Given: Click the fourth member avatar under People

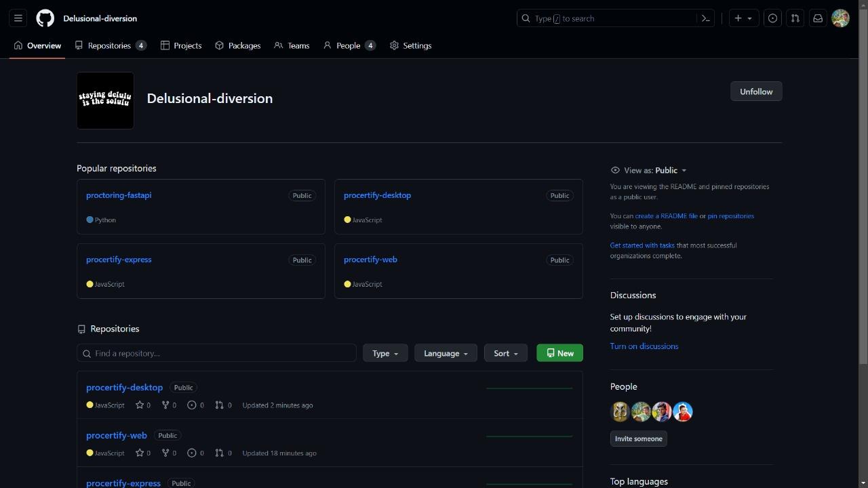Looking at the screenshot, I should click(683, 411).
